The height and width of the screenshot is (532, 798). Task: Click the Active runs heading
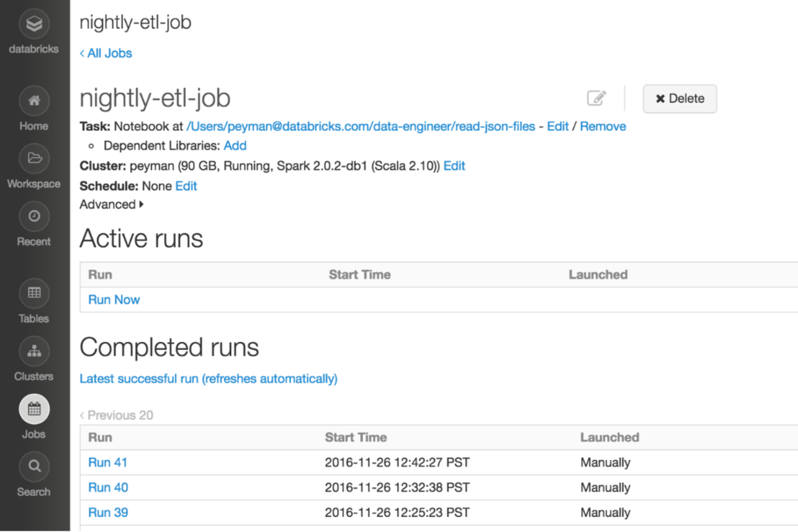[141, 239]
